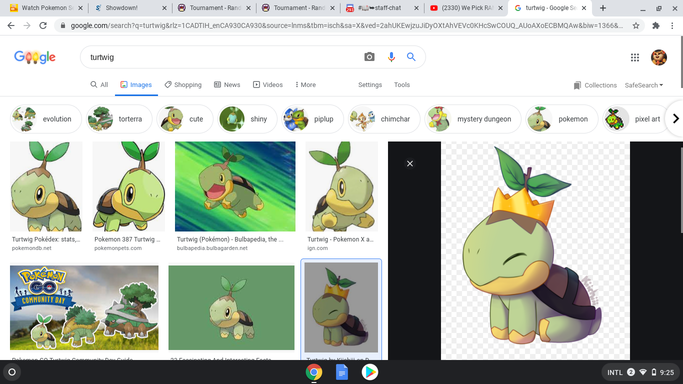Switch to the All results tab
Screen dimensions: 683x384
[x=99, y=85]
